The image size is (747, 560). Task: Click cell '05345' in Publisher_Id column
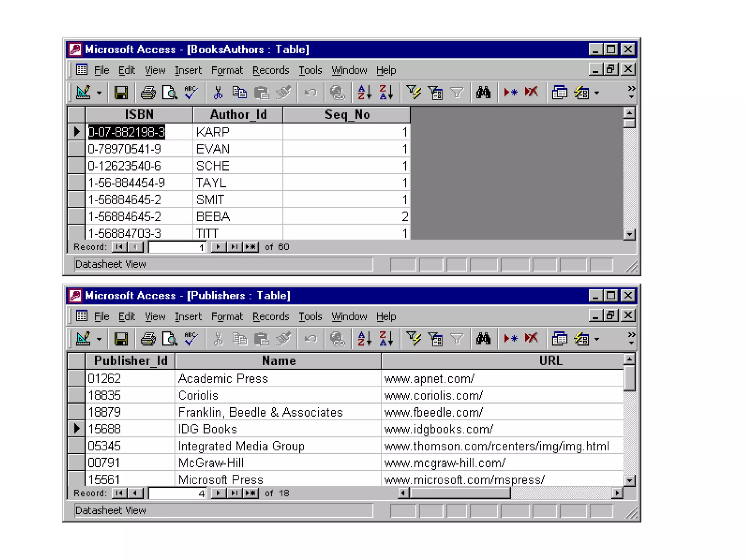[x=130, y=446]
